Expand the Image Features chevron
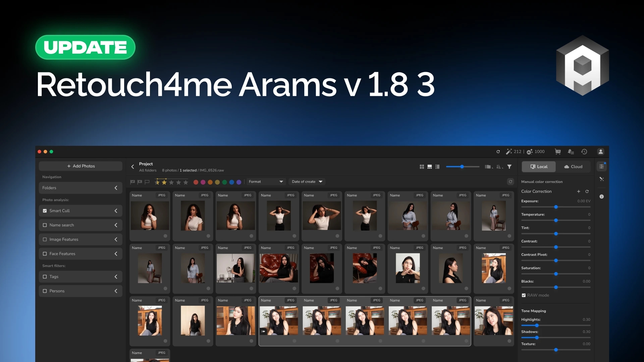644x362 pixels. (116, 240)
